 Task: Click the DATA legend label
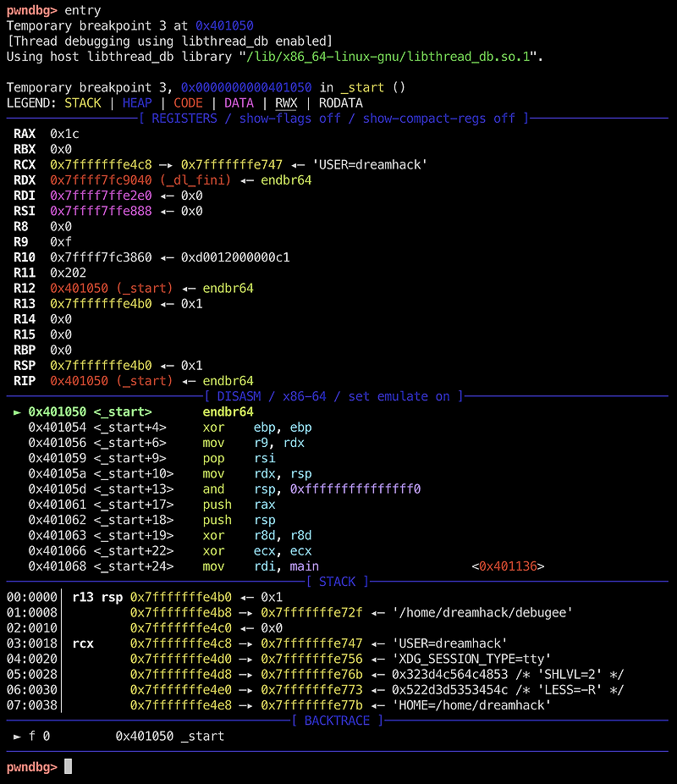pos(239,103)
